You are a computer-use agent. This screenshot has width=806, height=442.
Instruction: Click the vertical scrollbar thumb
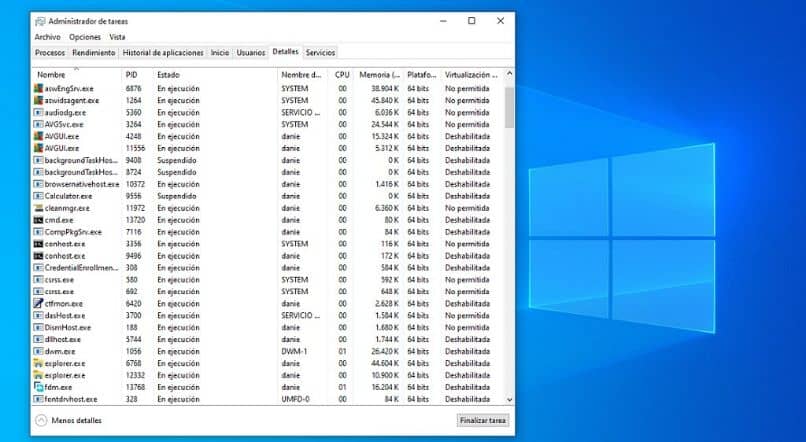click(509, 107)
